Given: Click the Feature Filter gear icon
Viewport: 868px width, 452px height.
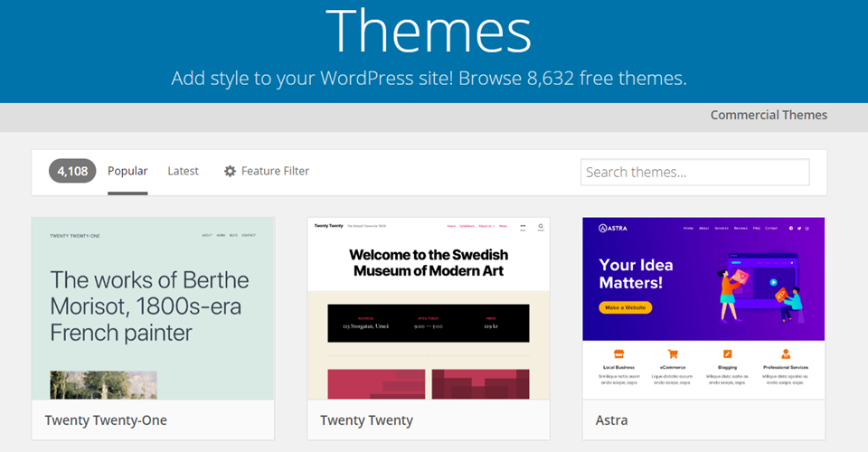Looking at the screenshot, I should [230, 171].
